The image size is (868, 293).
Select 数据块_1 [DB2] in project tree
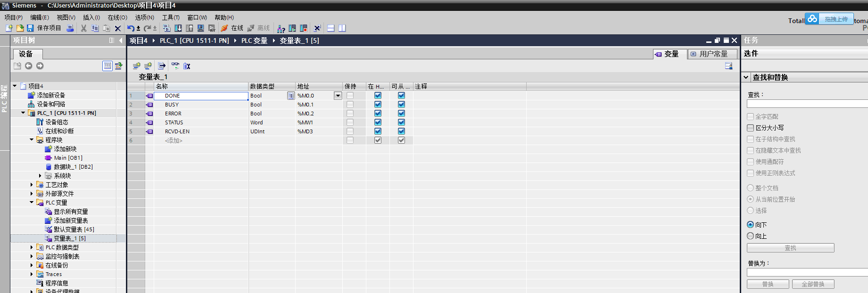click(73, 167)
